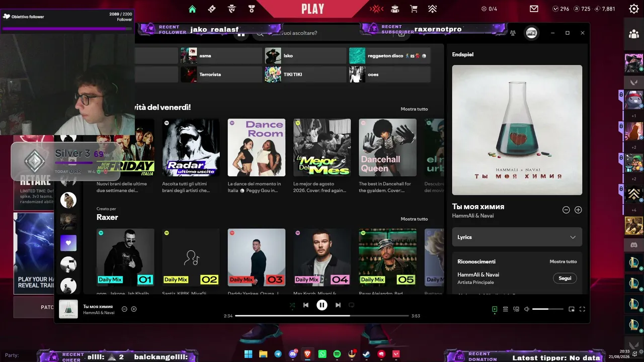Skip to the previous track
Viewport: 644px width, 362px height.
pyautogui.click(x=306, y=305)
